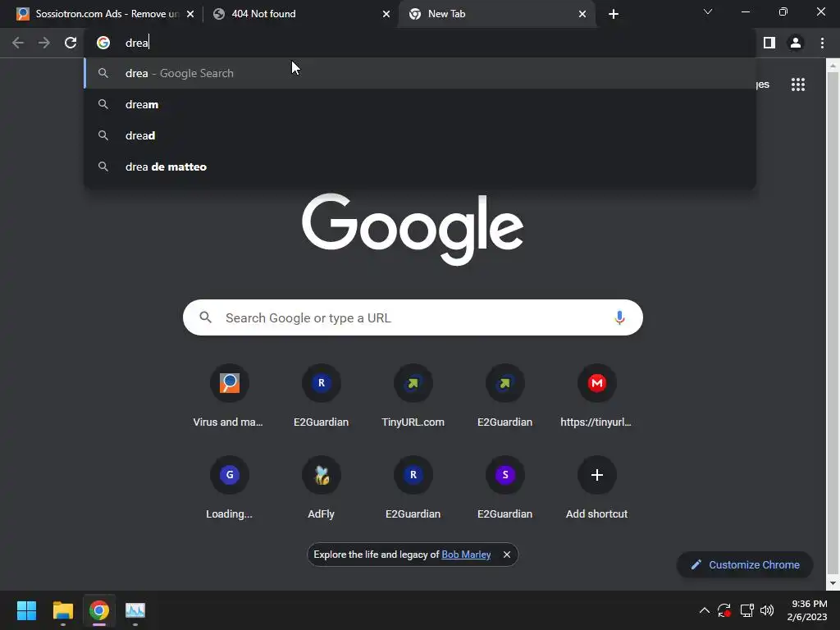Open the https://tinyurl... shortcut
The width and height of the screenshot is (840, 630).
point(596,395)
